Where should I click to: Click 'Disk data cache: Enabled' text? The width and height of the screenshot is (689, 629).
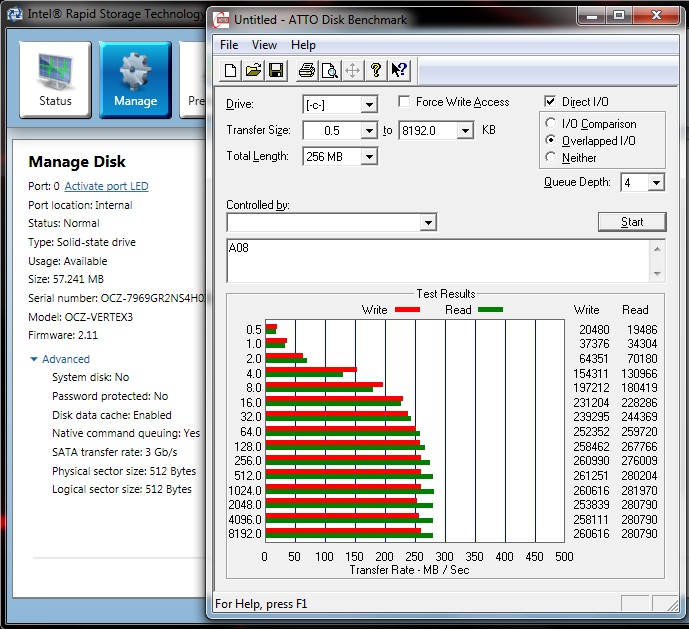pos(112,415)
